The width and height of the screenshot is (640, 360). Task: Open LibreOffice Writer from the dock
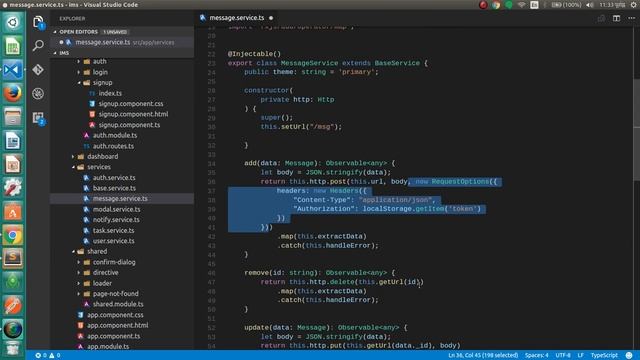(x=13, y=140)
